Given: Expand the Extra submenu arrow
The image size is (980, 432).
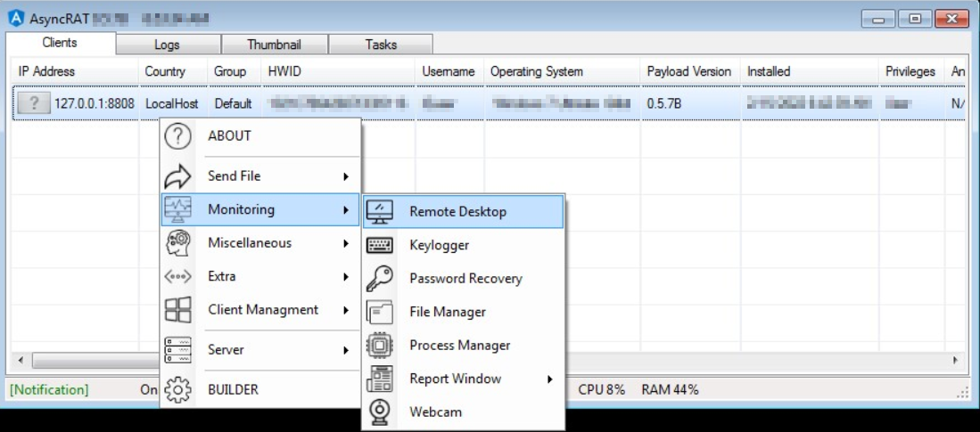Looking at the screenshot, I should point(345,277).
